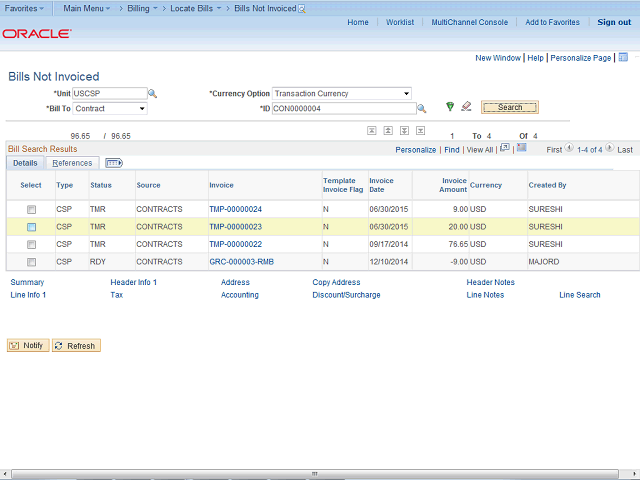Select checkbox for invoice TMP-00000024
The width and height of the screenshot is (640, 480).
click(31, 210)
